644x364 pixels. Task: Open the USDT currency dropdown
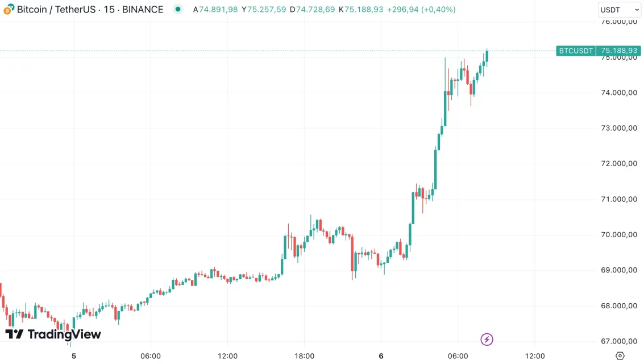pyautogui.click(x=619, y=10)
